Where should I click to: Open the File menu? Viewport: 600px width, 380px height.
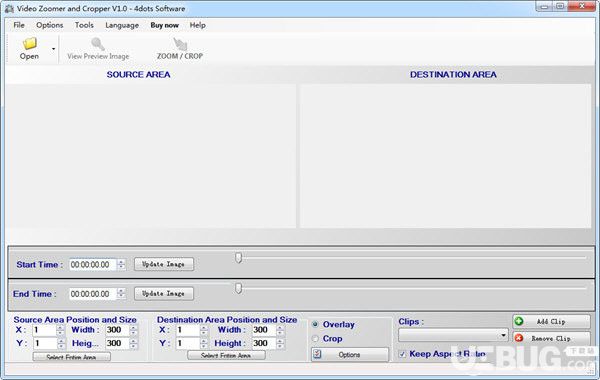[19, 25]
